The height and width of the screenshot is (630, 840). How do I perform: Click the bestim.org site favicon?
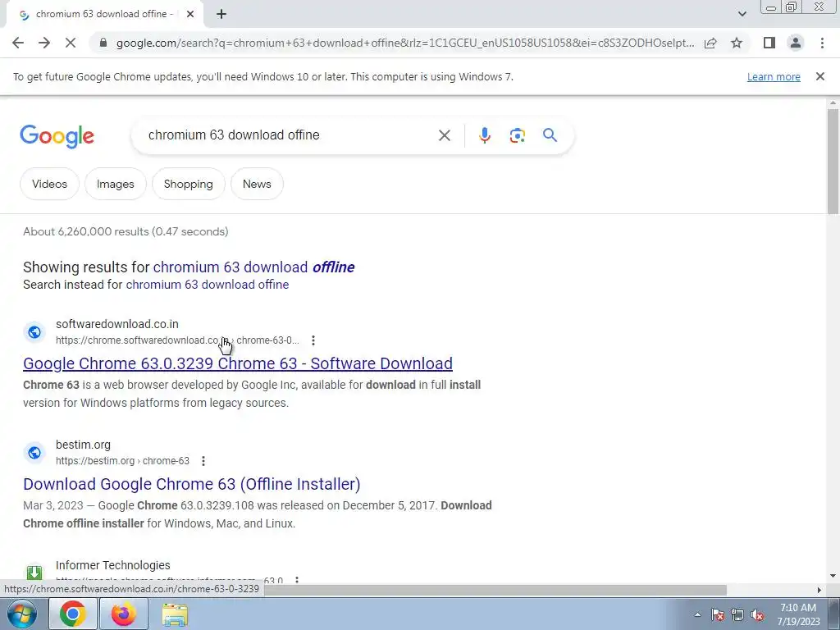point(34,453)
